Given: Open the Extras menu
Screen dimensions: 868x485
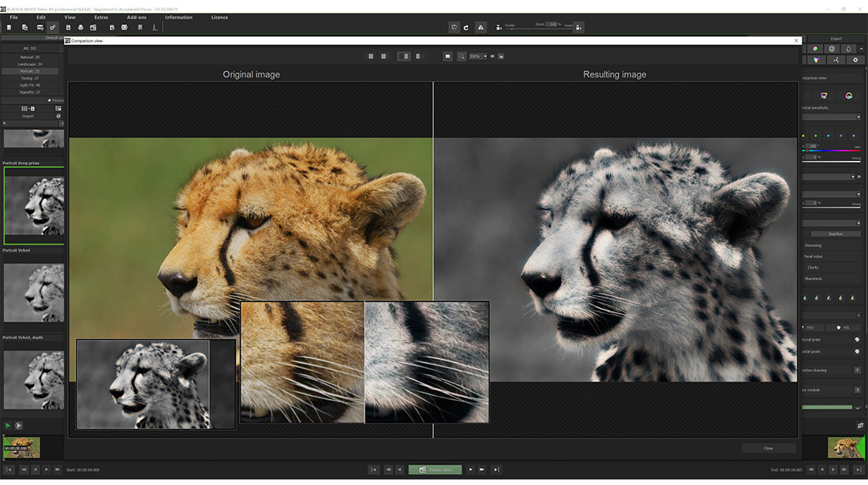Looking at the screenshot, I should point(101,17).
